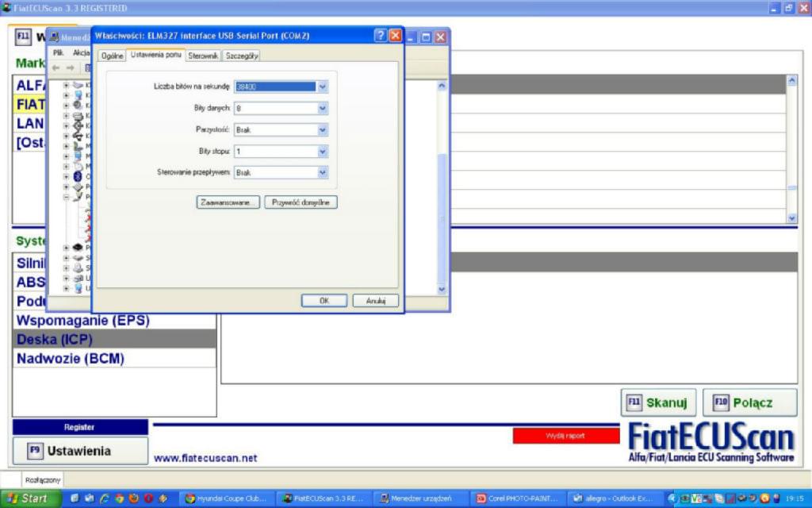Confirm dialog with OK button
This screenshot has height=508, width=812.
coord(324,301)
